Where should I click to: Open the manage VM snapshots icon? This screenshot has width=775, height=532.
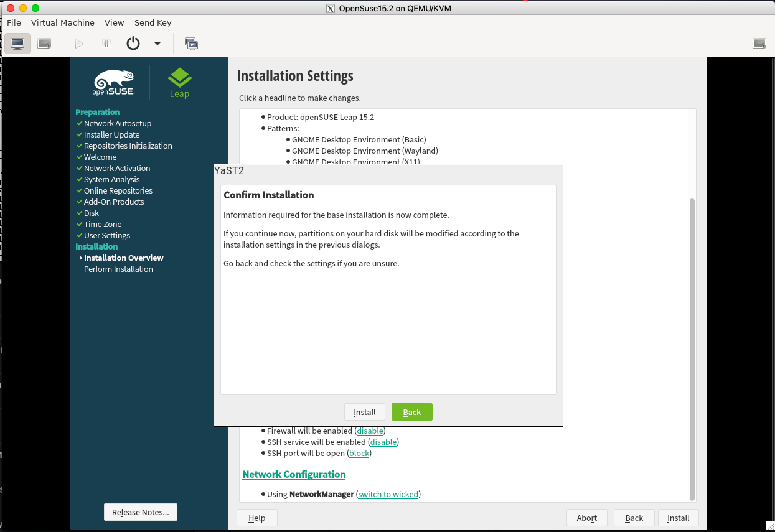click(x=191, y=44)
